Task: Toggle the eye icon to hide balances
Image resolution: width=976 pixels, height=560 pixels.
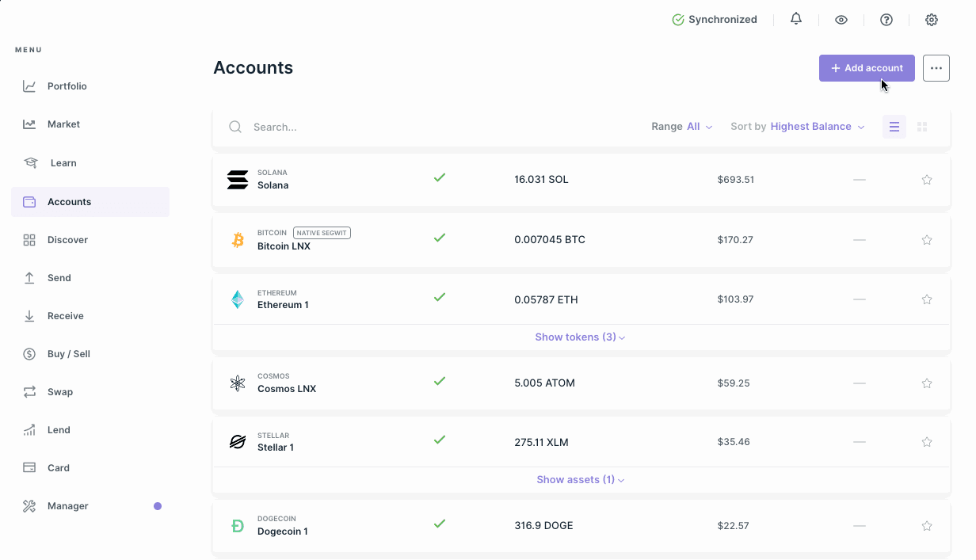Action: pyautogui.click(x=841, y=20)
